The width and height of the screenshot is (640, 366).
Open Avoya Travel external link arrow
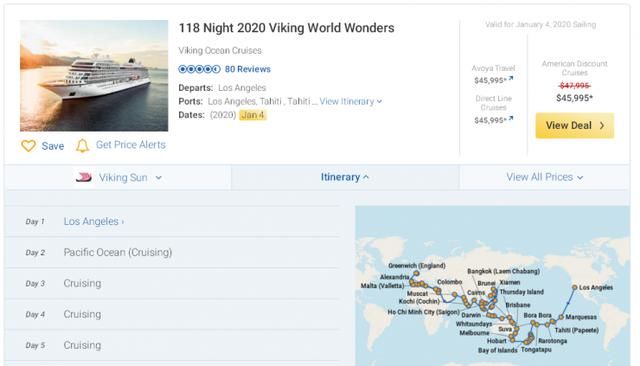[x=511, y=79]
